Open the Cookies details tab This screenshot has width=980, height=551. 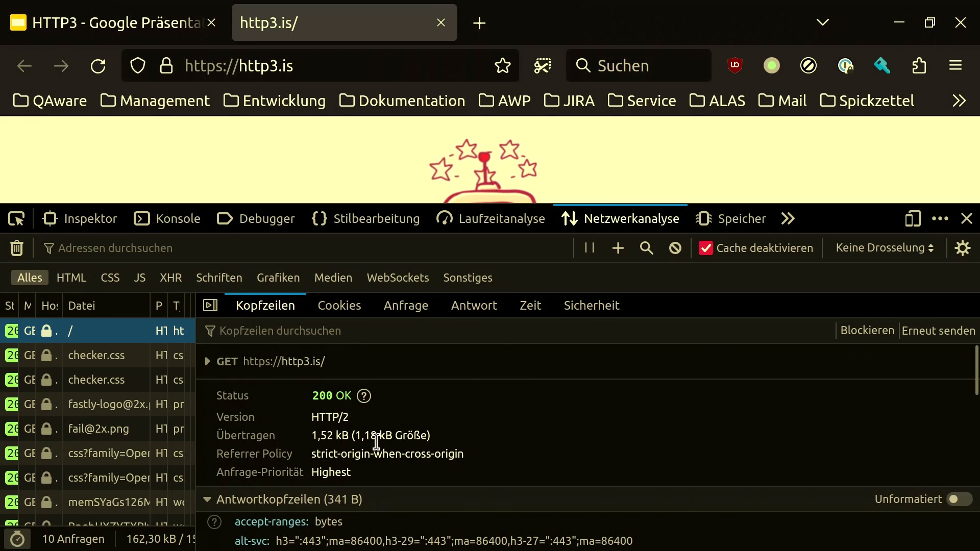point(339,306)
